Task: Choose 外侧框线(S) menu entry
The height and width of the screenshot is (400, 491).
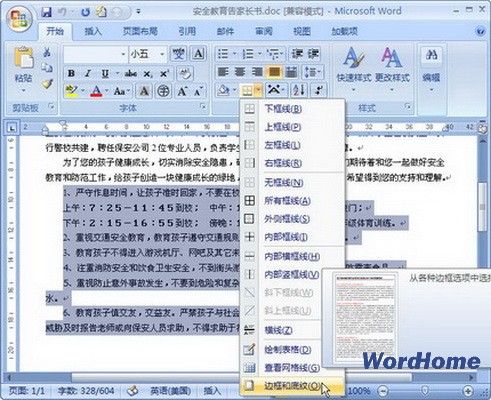Action: point(292,219)
